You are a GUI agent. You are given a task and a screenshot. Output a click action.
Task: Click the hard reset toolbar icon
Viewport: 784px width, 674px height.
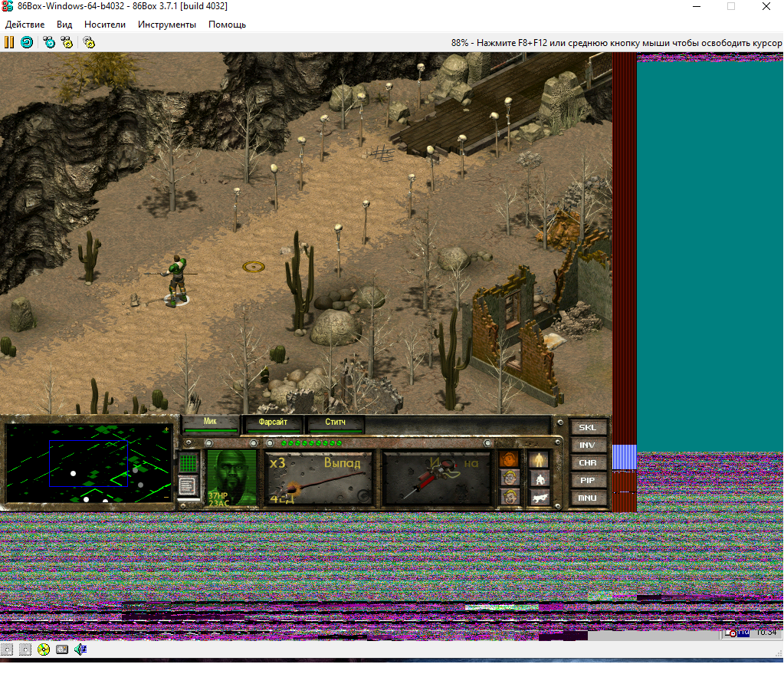[x=27, y=42]
